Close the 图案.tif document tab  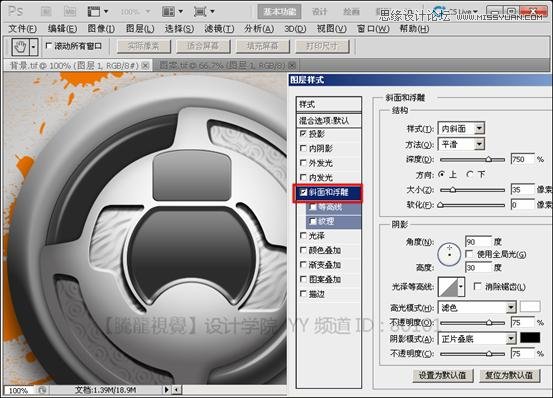(x=292, y=65)
